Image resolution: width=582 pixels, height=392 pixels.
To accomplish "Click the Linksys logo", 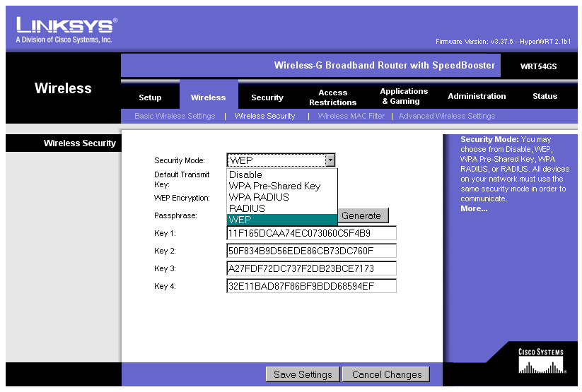I will [x=66, y=30].
